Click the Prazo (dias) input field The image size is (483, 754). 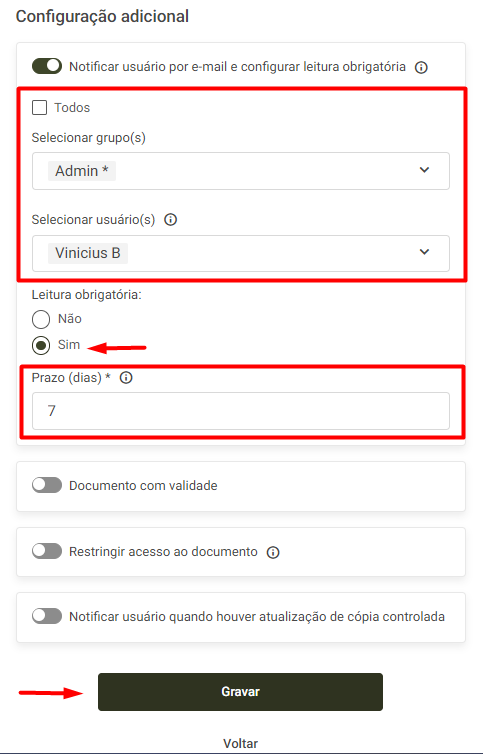(x=241, y=411)
